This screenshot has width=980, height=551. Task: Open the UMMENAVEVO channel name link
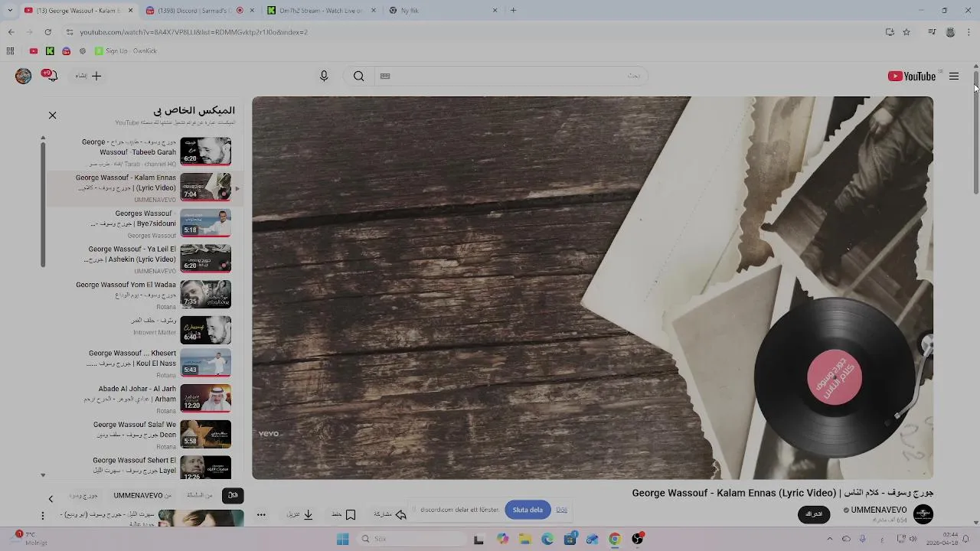click(x=879, y=510)
